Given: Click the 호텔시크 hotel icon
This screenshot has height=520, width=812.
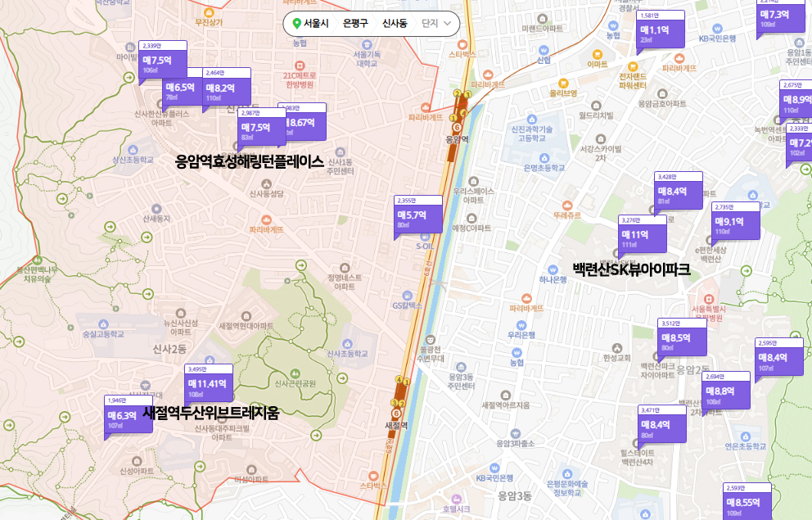Looking at the screenshot, I should point(456,500).
